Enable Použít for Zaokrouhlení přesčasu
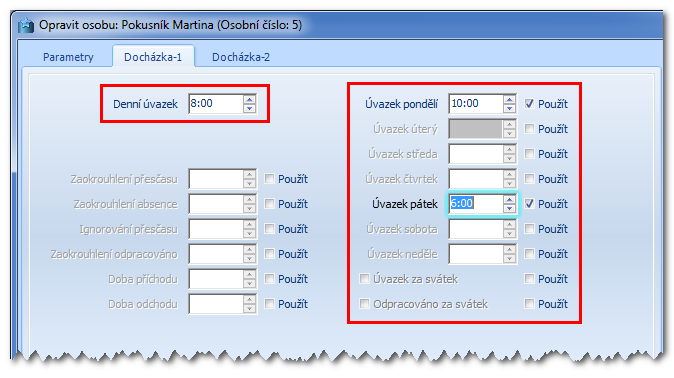674x378 pixels. [x=270, y=178]
